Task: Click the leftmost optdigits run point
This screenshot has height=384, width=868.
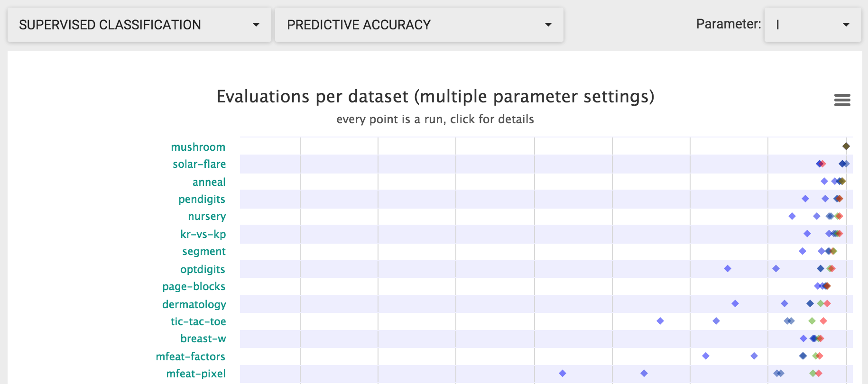Action: click(x=728, y=268)
